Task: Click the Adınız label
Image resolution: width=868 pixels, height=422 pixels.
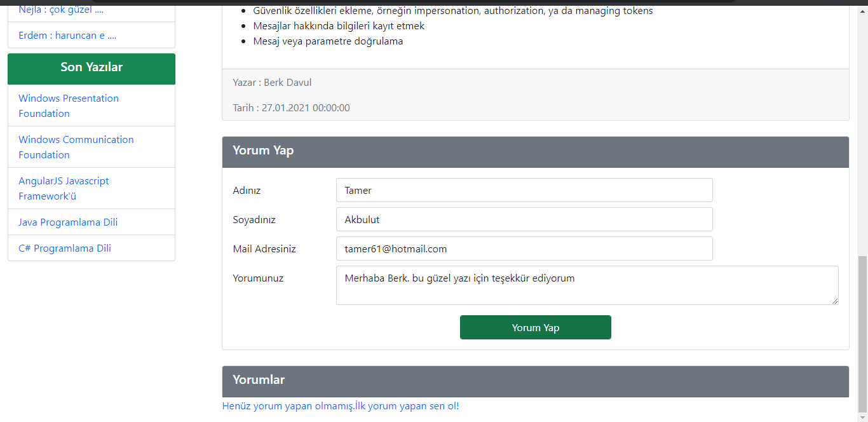Action: coord(247,191)
